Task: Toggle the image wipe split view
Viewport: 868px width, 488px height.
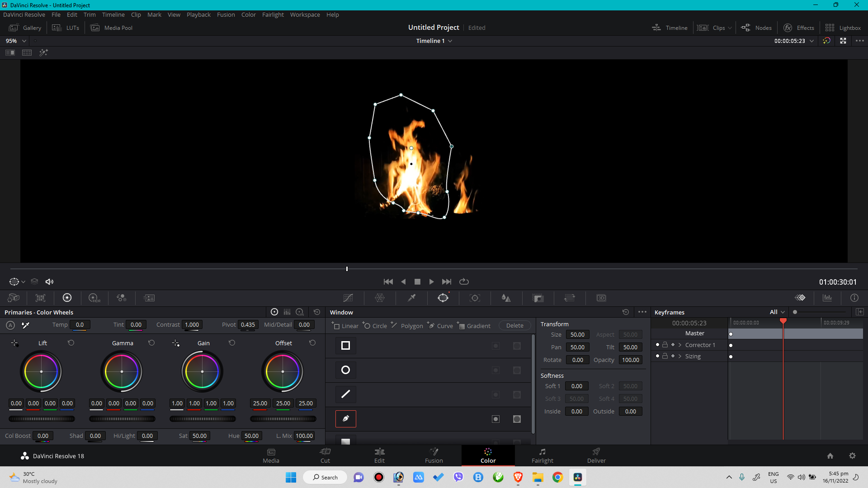Action: tap(10, 52)
